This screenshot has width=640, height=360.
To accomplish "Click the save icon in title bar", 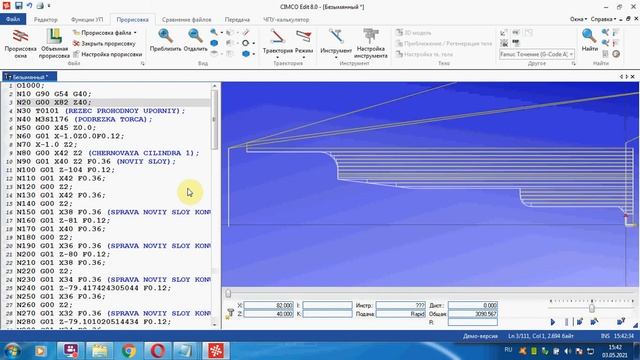I will point(18,6).
